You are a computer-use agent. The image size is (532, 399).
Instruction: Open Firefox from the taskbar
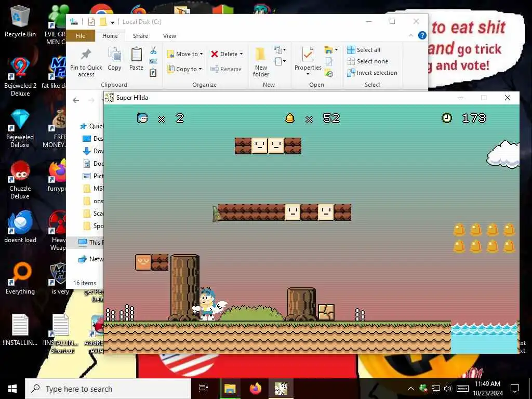pos(256,389)
